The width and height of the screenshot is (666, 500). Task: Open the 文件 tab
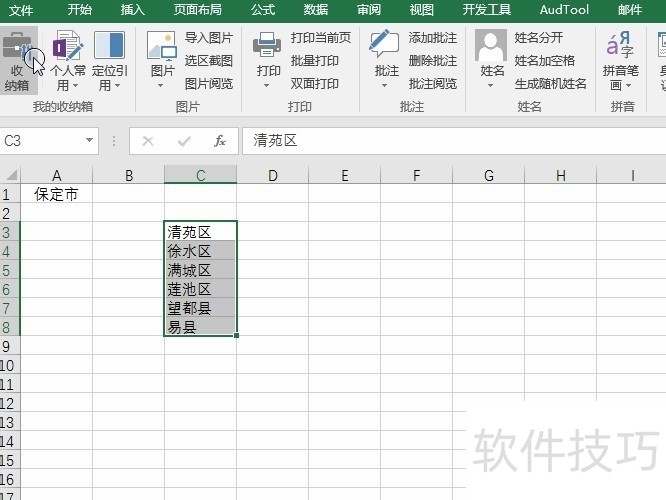point(20,10)
